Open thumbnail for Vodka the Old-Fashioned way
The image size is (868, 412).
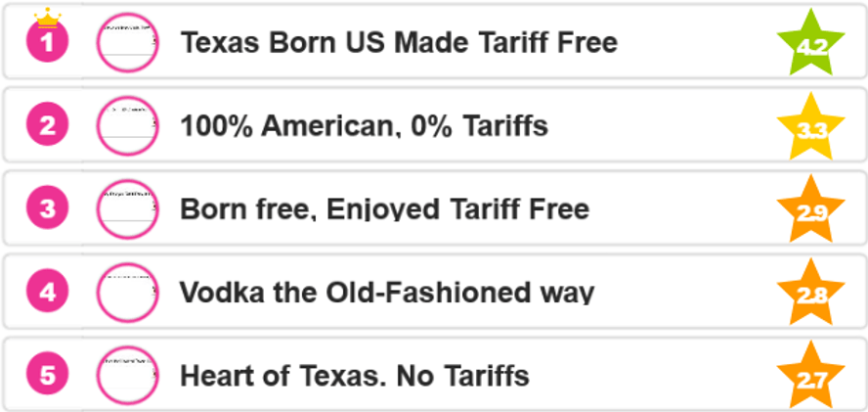tap(127, 292)
